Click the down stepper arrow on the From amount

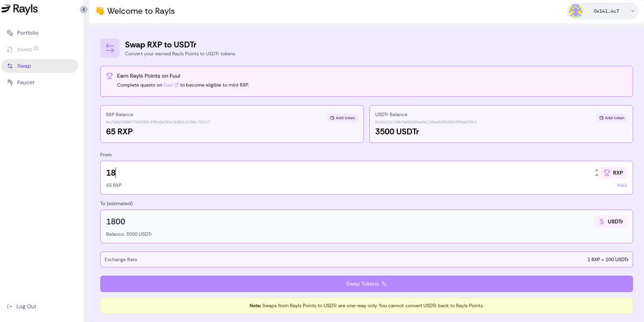(x=596, y=175)
